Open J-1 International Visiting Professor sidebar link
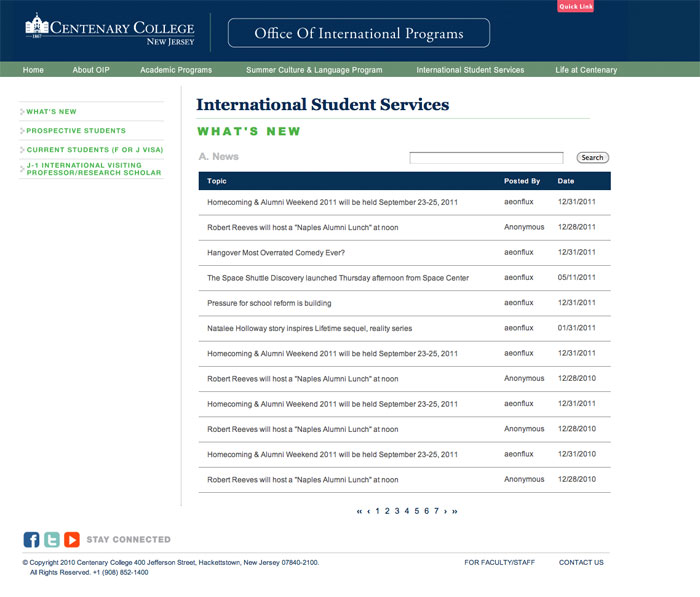Viewport: 700px width, 597px height. [93, 169]
